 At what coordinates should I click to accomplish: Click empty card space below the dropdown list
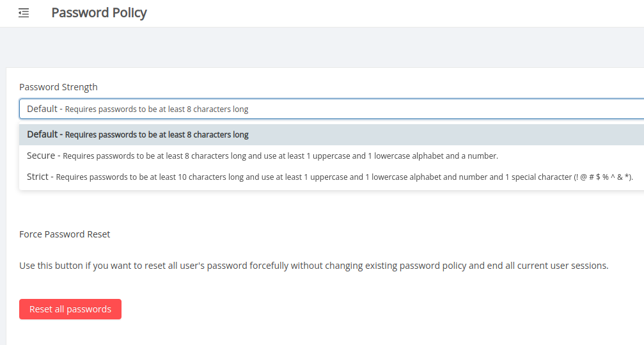[322, 210]
